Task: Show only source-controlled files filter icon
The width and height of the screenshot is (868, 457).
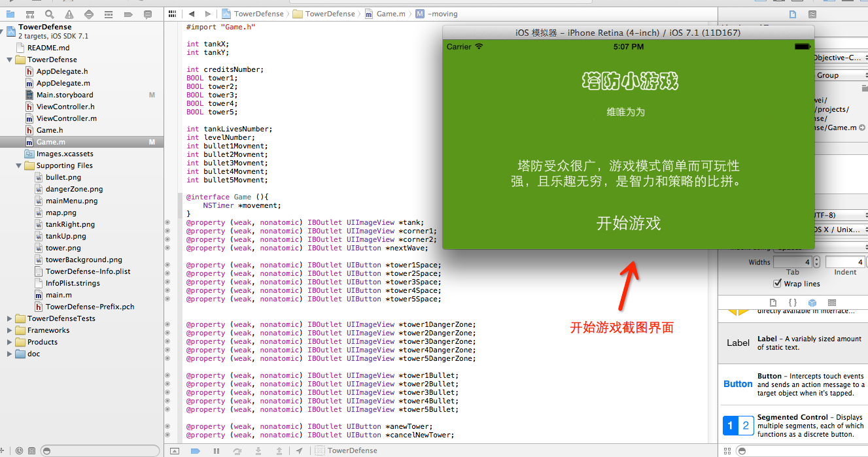Action: pyautogui.click(x=31, y=450)
